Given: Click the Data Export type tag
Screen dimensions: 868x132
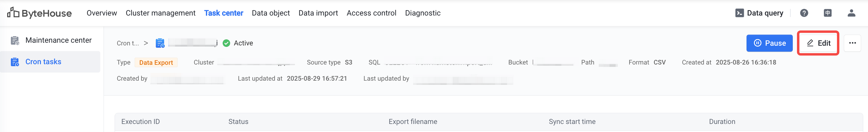Looking at the screenshot, I should (x=156, y=63).
